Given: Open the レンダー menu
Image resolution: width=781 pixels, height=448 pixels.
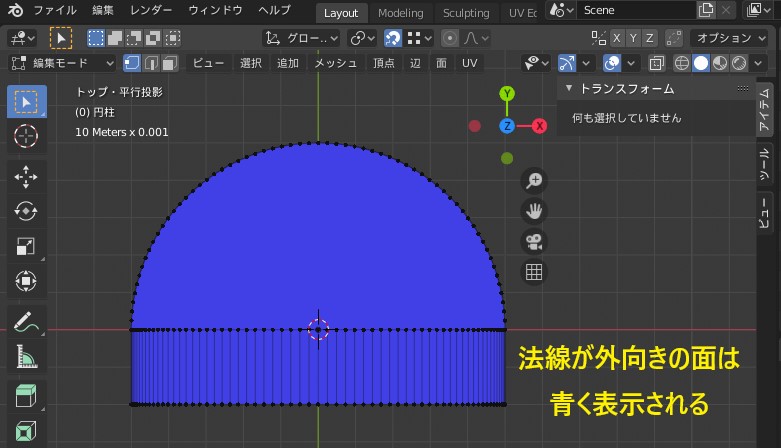Looking at the screenshot, I should [x=151, y=10].
